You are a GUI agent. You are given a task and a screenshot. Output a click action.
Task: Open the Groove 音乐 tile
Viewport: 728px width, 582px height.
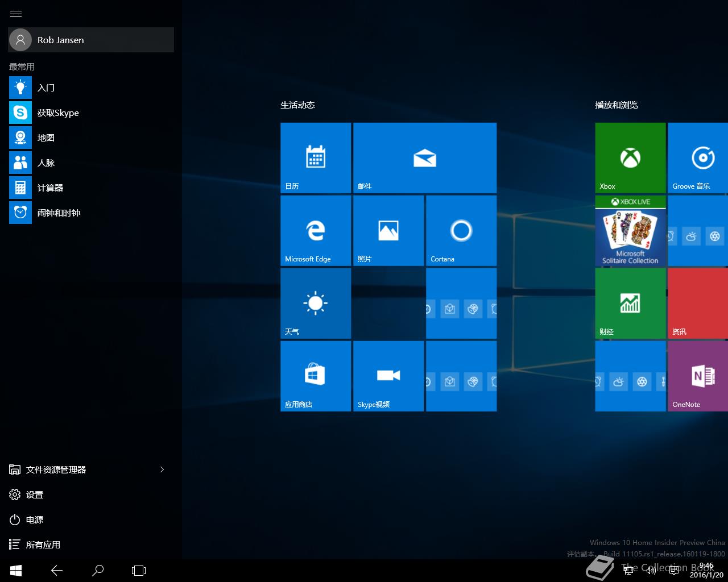tap(698, 158)
